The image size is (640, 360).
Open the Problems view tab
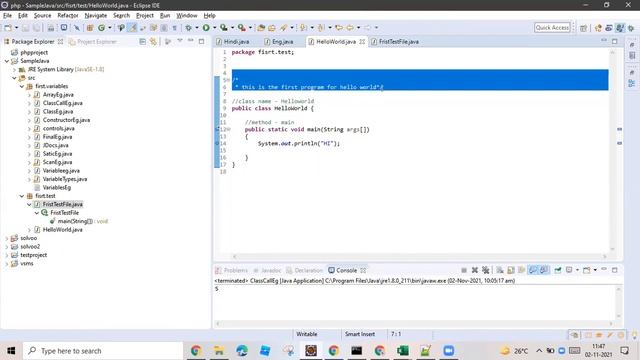(x=231, y=270)
